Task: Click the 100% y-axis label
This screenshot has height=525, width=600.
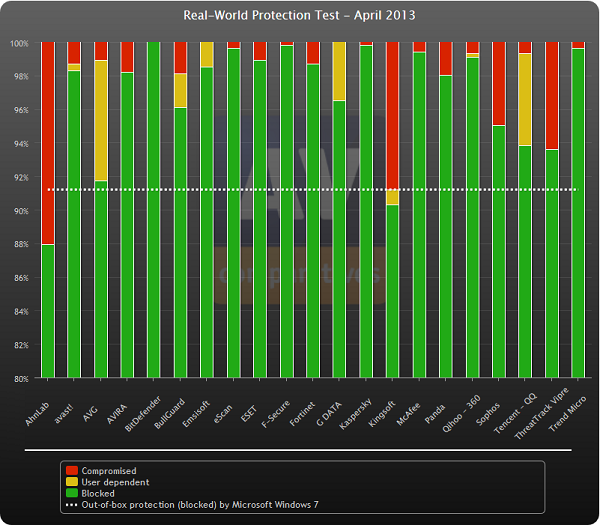Action: pyautogui.click(x=20, y=43)
